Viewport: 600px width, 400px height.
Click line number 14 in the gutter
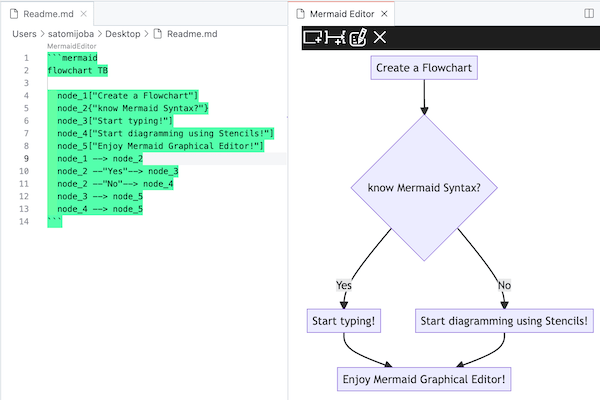(x=24, y=222)
